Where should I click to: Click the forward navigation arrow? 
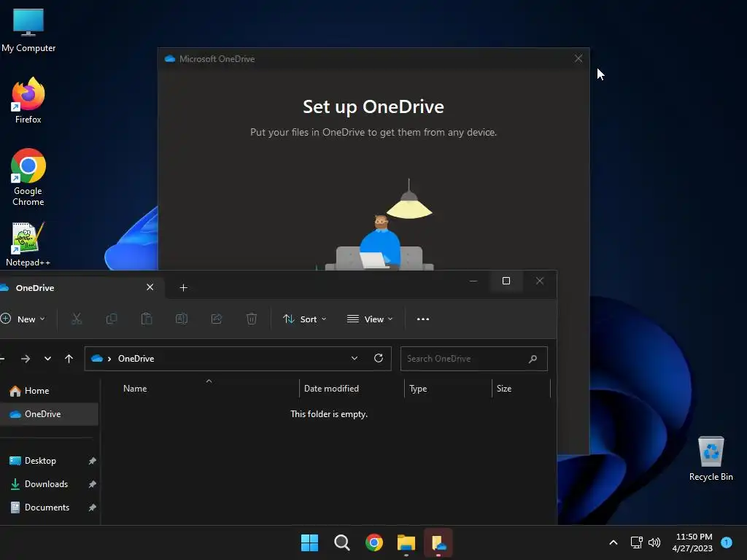(26, 359)
